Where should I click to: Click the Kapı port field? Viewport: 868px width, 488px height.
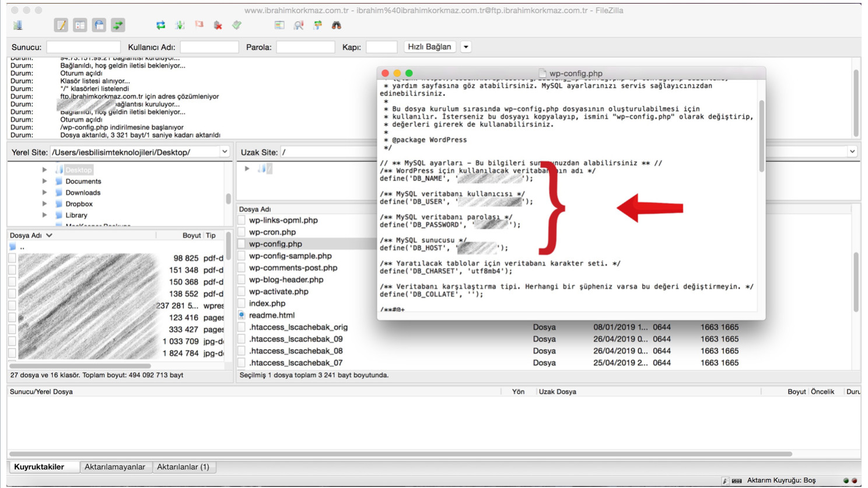coord(381,47)
